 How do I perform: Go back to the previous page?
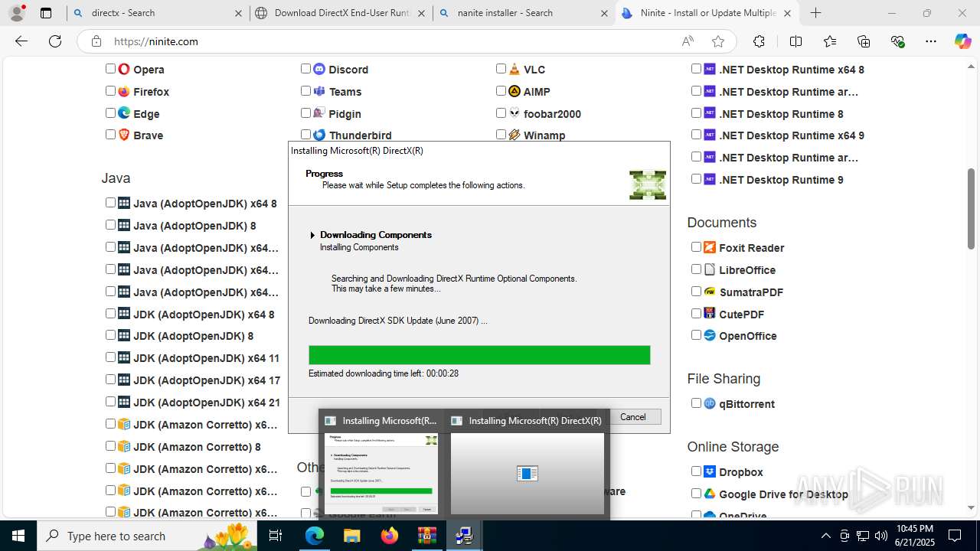point(21,41)
